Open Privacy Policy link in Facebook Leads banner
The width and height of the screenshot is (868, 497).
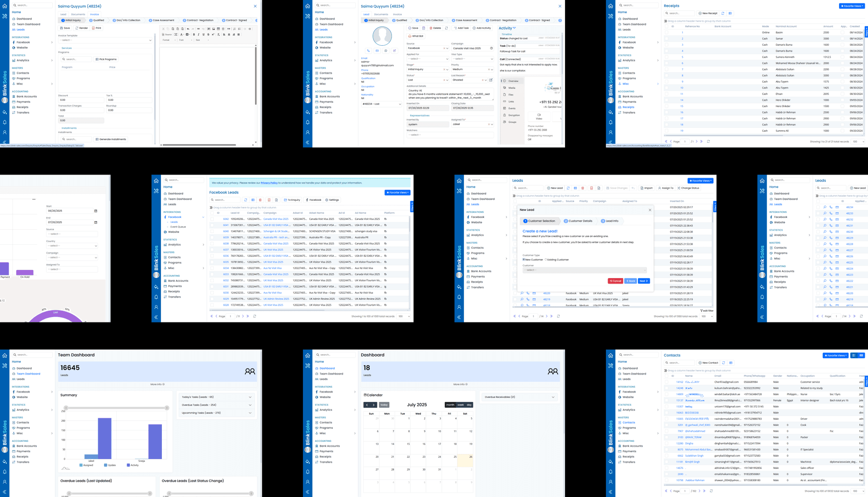coord(269,183)
